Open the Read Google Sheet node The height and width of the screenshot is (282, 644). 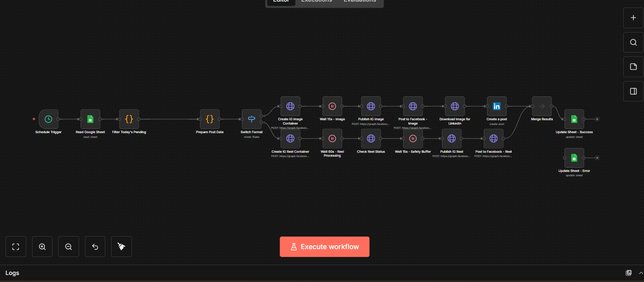90,119
